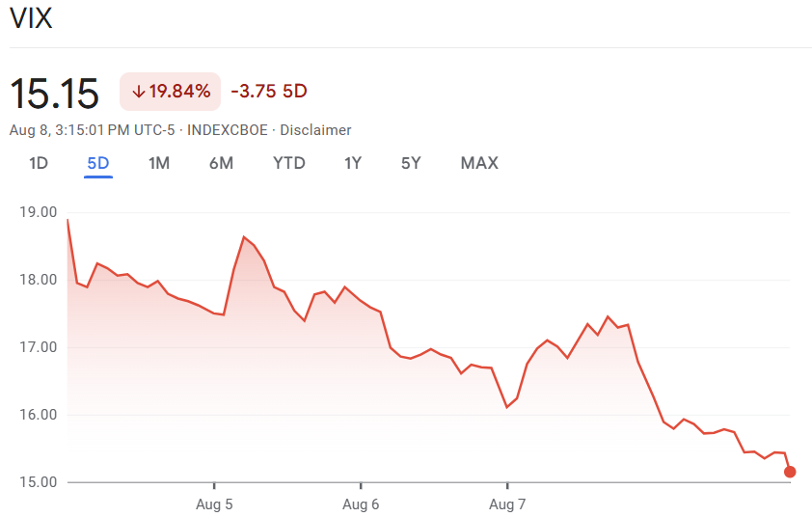Click the 19.84% change badge
Image resolution: width=812 pixels, height=517 pixels.
coord(171,92)
